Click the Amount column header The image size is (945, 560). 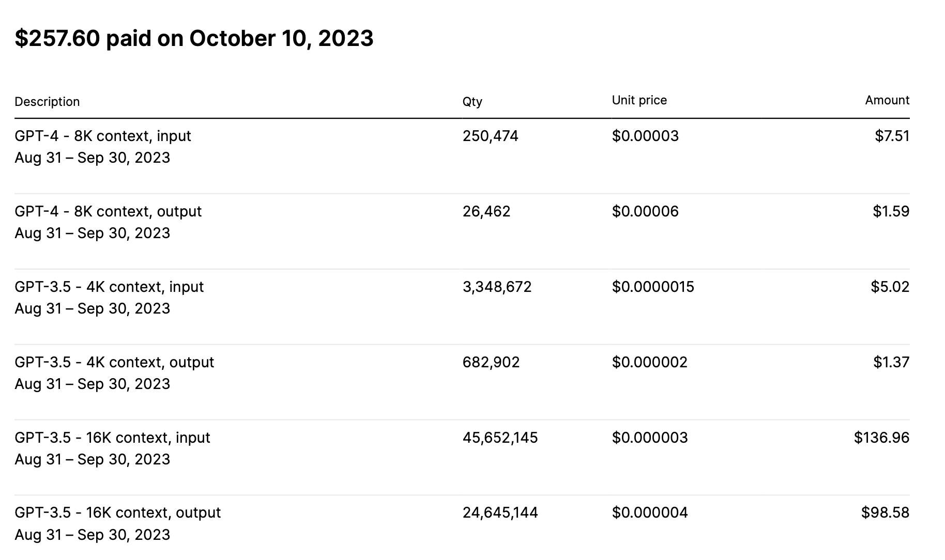pos(887,100)
